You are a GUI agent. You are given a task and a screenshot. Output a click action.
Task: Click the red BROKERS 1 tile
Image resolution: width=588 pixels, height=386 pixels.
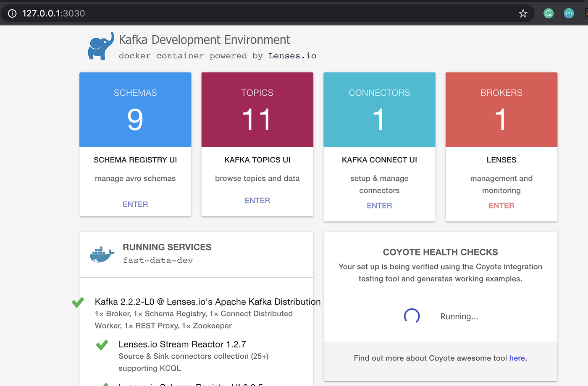coord(501,110)
